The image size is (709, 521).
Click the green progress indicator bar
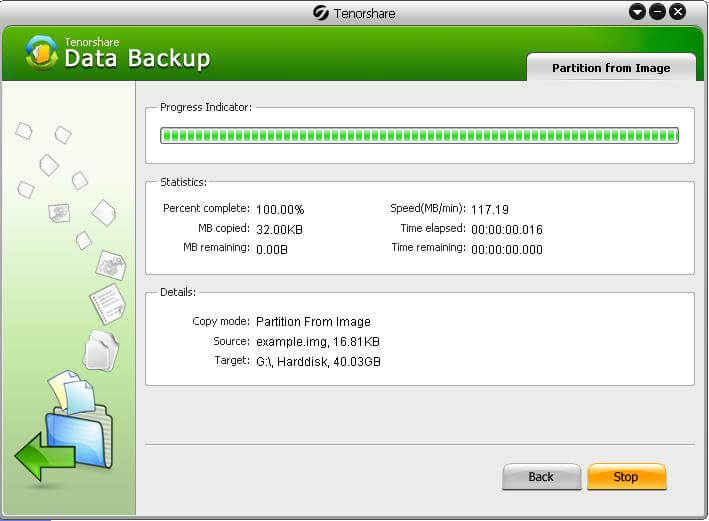pyautogui.click(x=419, y=136)
